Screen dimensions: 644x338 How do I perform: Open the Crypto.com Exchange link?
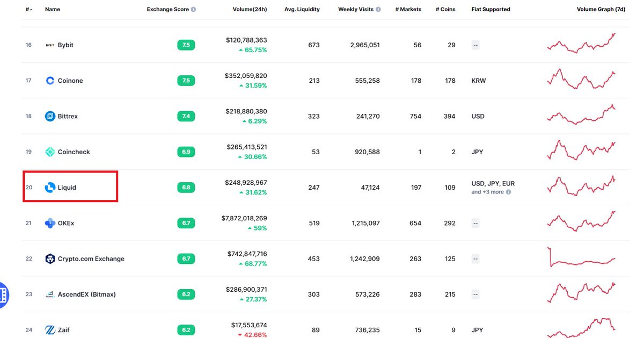pos(91,258)
